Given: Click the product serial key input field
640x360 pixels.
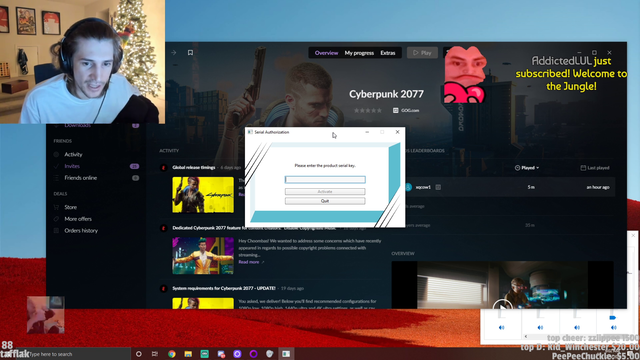Looking at the screenshot, I should pyautogui.click(x=325, y=180).
